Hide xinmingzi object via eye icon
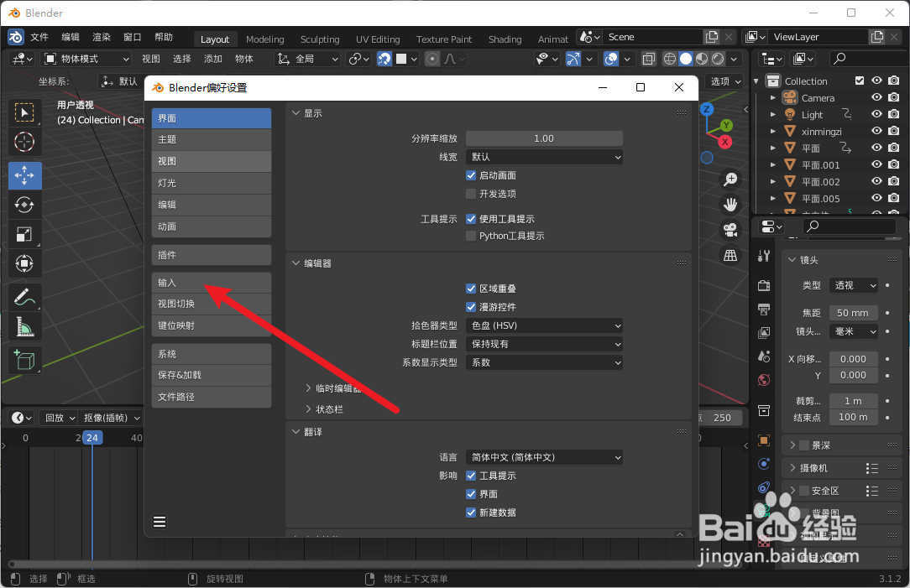This screenshot has width=910, height=588. click(876, 131)
